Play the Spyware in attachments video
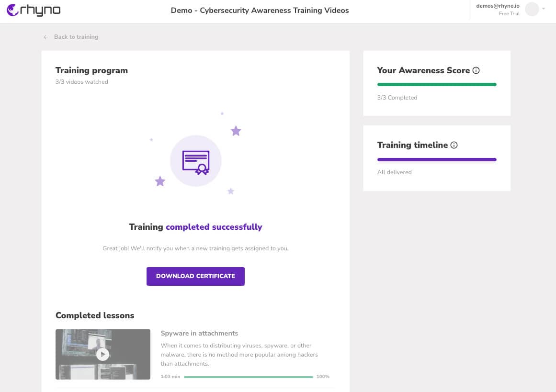 pos(102,354)
